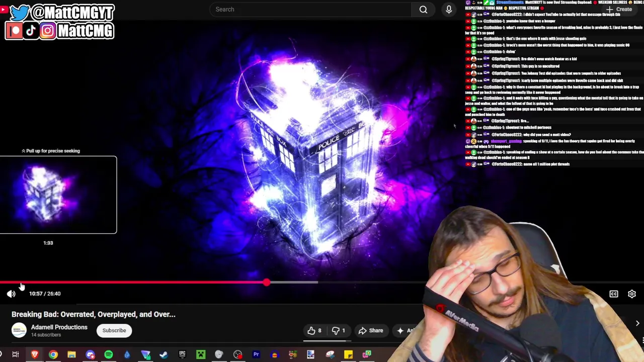Open Spotify from taskbar
The width and height of the screenshot is (644, 362).
tap(109, 355)
